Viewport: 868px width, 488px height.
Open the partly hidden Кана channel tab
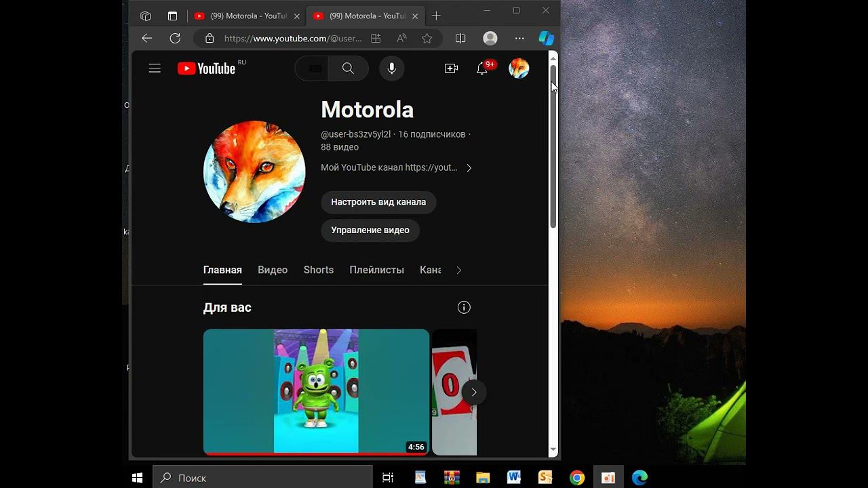[431, 270]
